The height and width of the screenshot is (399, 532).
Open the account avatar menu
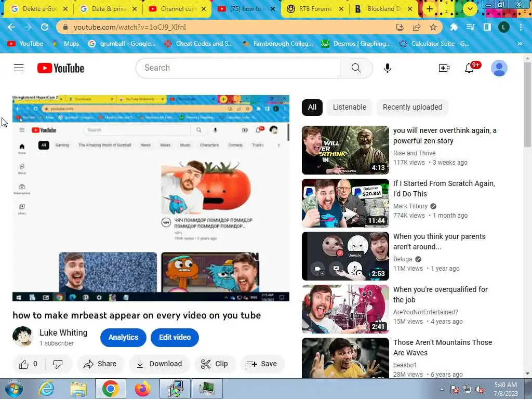(x=499, y=68)
